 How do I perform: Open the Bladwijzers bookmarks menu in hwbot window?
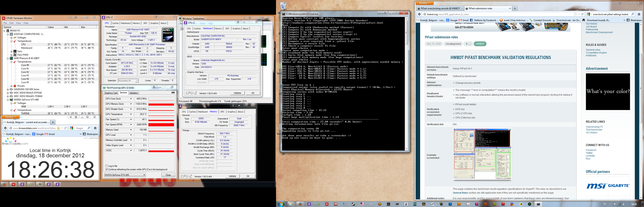click(x=634, y=20)
